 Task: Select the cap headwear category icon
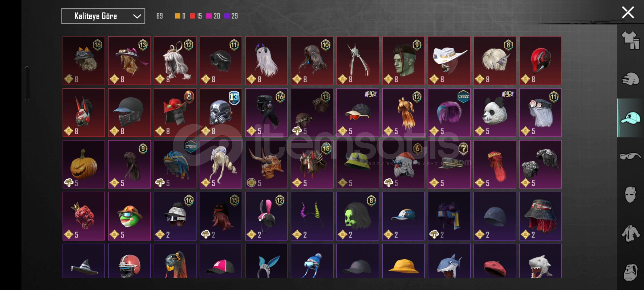pos(630,118)
